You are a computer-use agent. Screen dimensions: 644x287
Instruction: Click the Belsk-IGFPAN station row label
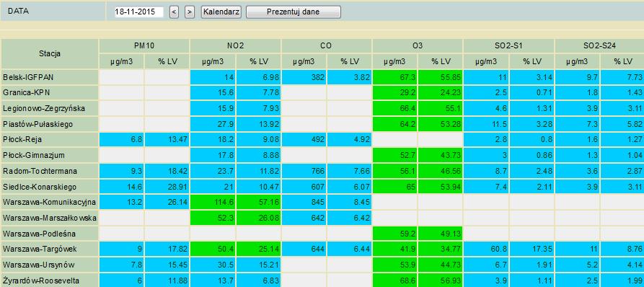pyautogui.click(x=50, y=76)
